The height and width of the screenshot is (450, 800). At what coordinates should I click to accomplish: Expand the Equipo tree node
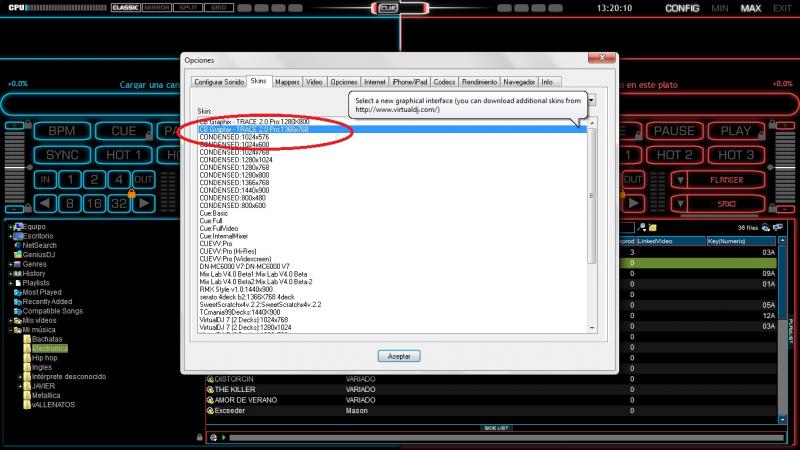pyautogui.click(x=11, y=227)
